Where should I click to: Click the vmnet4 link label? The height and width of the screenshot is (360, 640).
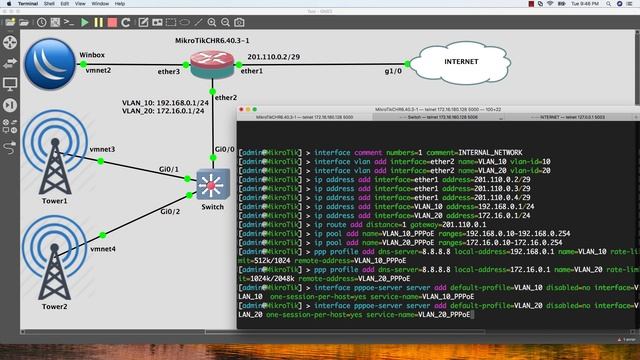pos(103,249)
